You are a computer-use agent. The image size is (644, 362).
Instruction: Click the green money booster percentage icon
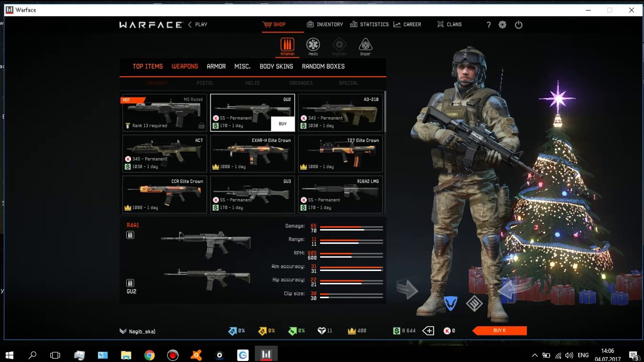[292, 331]
